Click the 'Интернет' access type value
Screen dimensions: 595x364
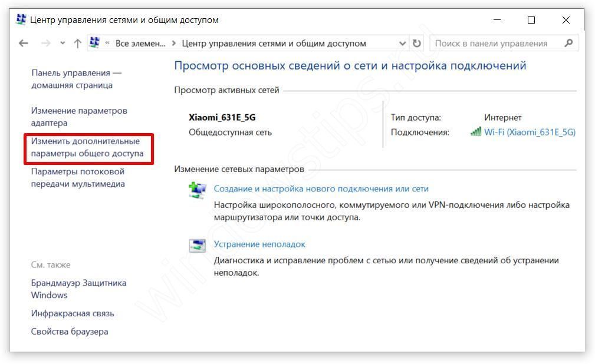(x=503, y=118)
